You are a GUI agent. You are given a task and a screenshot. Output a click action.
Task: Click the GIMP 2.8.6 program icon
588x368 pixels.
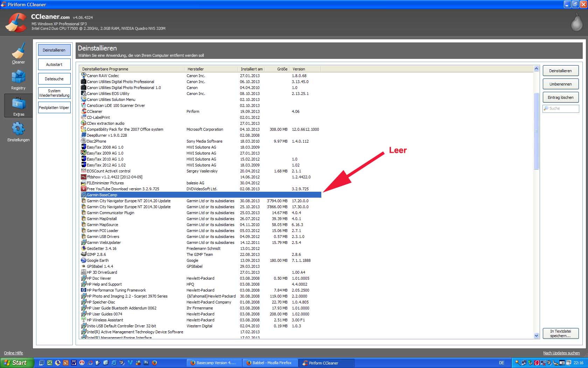pos(84,254)
